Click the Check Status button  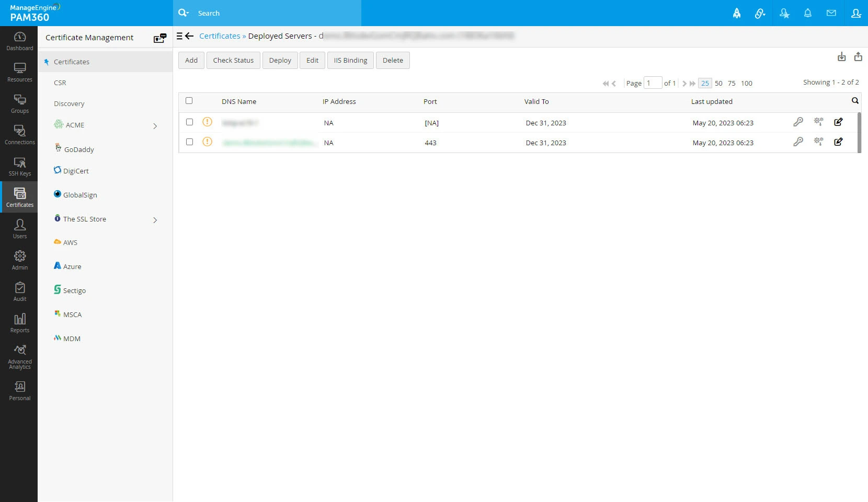[233, 61]
